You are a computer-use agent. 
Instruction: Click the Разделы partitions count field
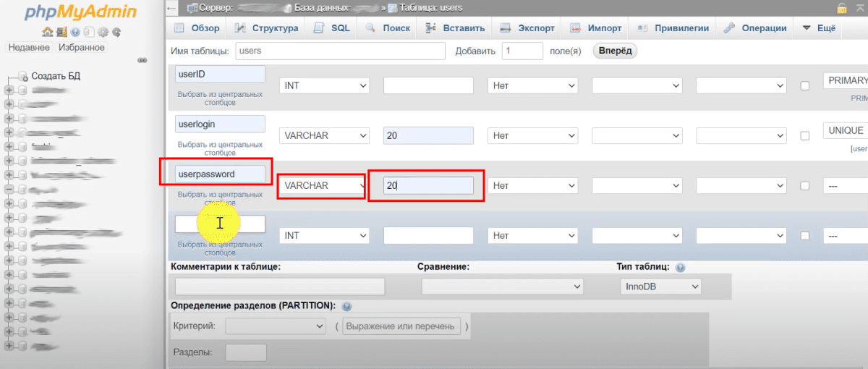point(246,352)
